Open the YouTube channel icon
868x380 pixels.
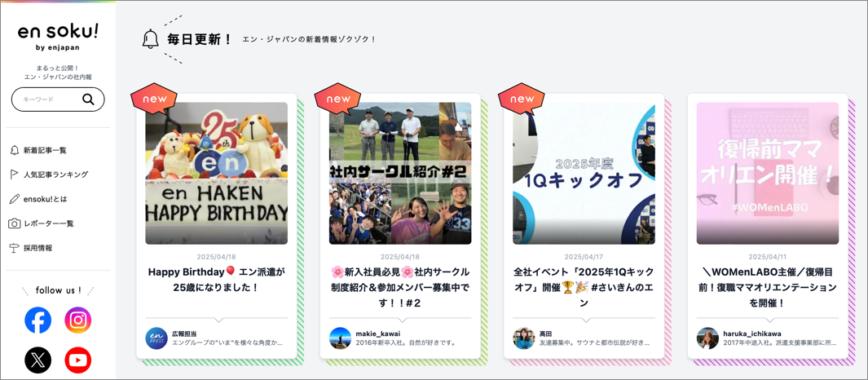[x=78, y=360]
